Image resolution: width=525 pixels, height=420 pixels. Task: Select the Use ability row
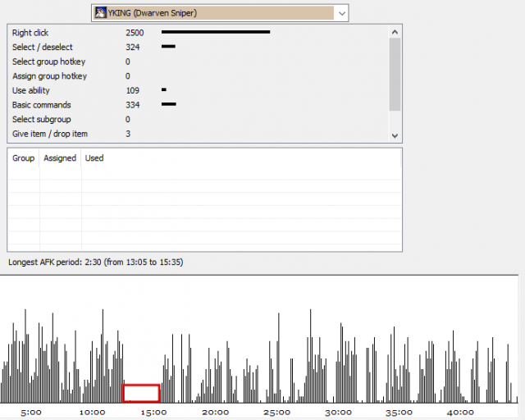[199, 90]
